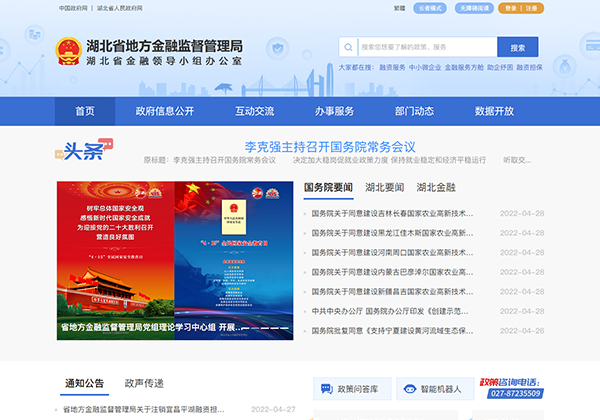Open 互动交流 navigation menu
The width and height of the screenshot is (600, 420).
point(254,111)
